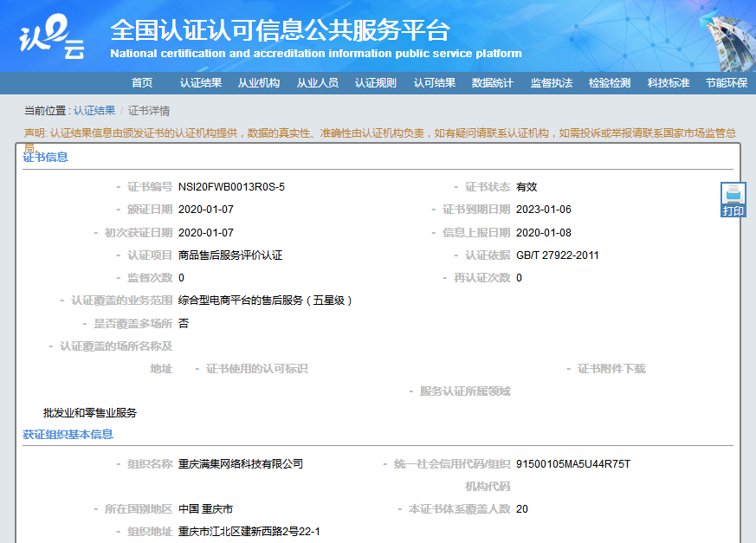
Task: Click certificate number NSI20FWB0013R0S-5
Action: pyautogui.click(x=231, y=186)
